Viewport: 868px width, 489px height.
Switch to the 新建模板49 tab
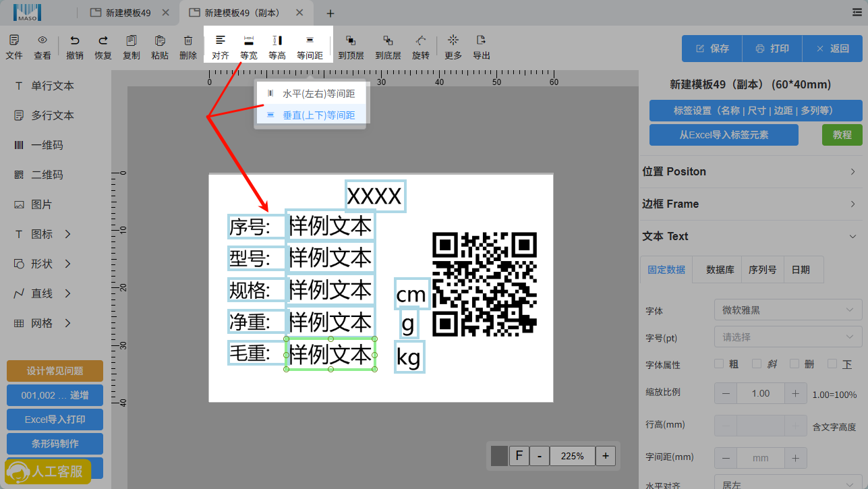(x=128, y=13)
